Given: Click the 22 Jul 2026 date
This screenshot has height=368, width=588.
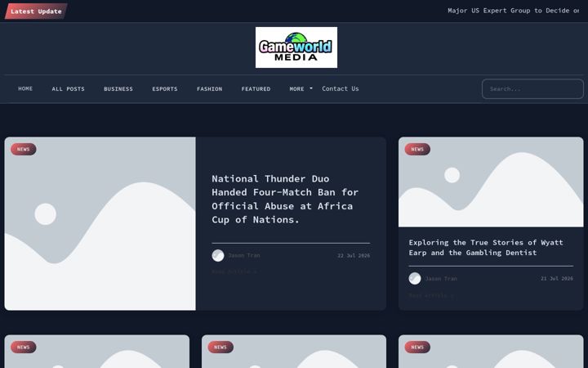Looking at the screenshot, I should click(354, 256).
